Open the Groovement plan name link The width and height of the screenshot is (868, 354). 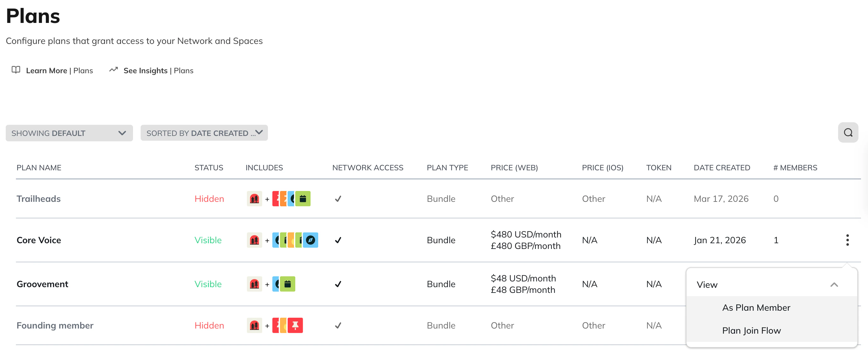(42, 284)
